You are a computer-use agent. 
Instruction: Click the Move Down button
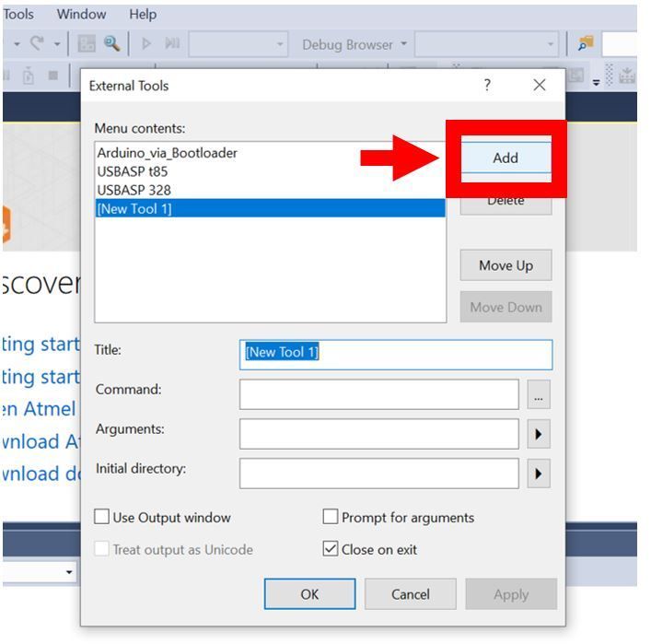tap(506, 307)
